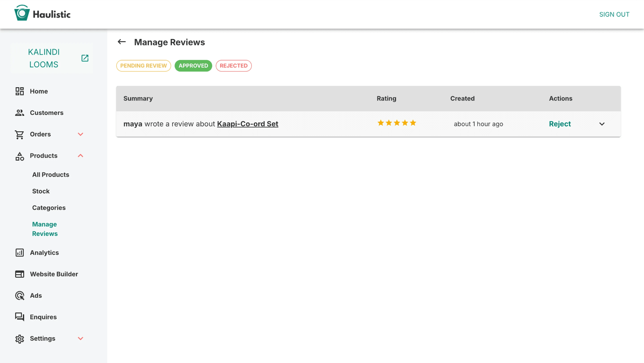Open All Products in sidebar

(x=51, y=175)
